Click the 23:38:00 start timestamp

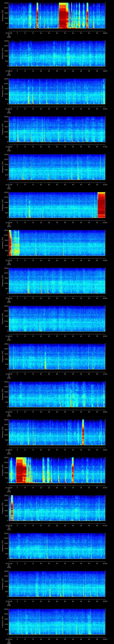pyautogui.click(x=9, y=71)
